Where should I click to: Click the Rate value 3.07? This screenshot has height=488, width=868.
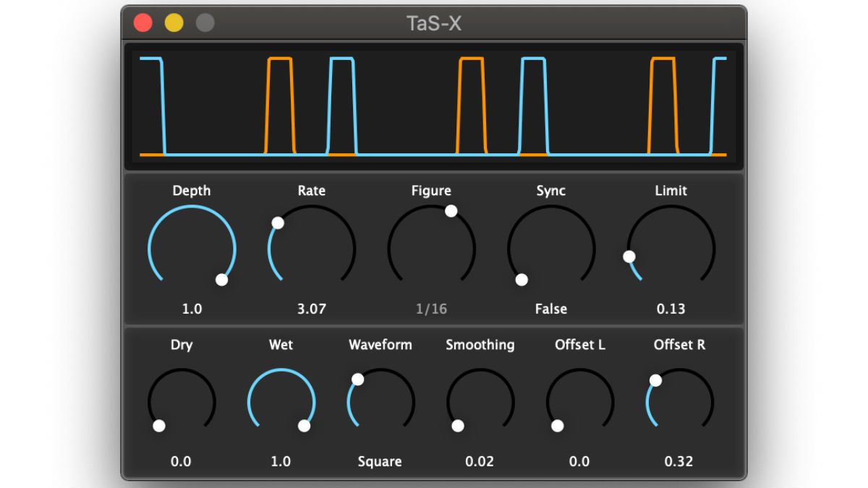[x=312, y=309]
